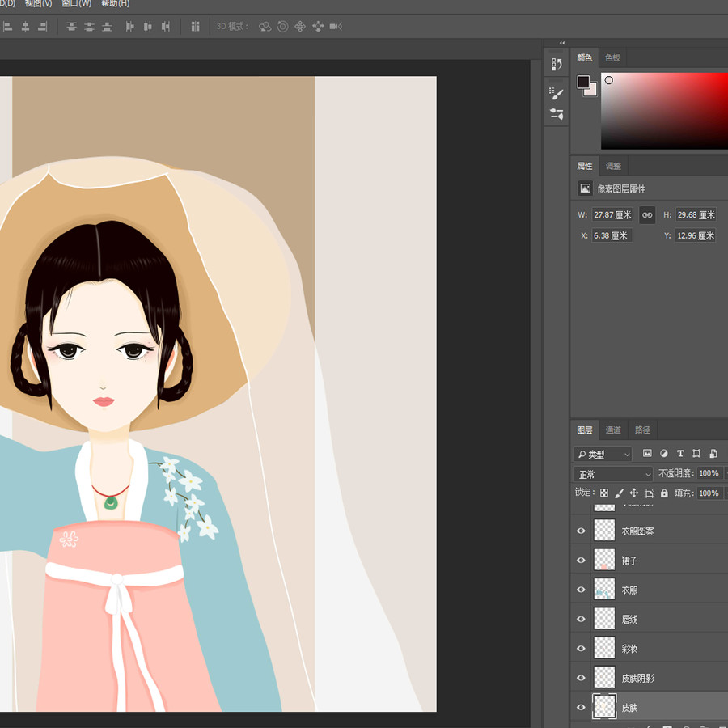Filter layers by smart object type
The width and height of the screenshot is (728, 728).
[713, 454]
